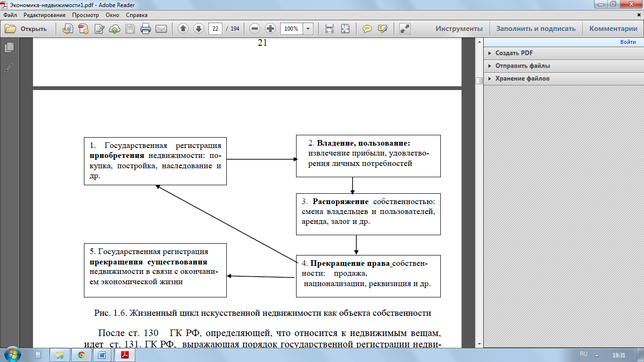Switch to read mode fullscreen icon

tap(405, 29)
